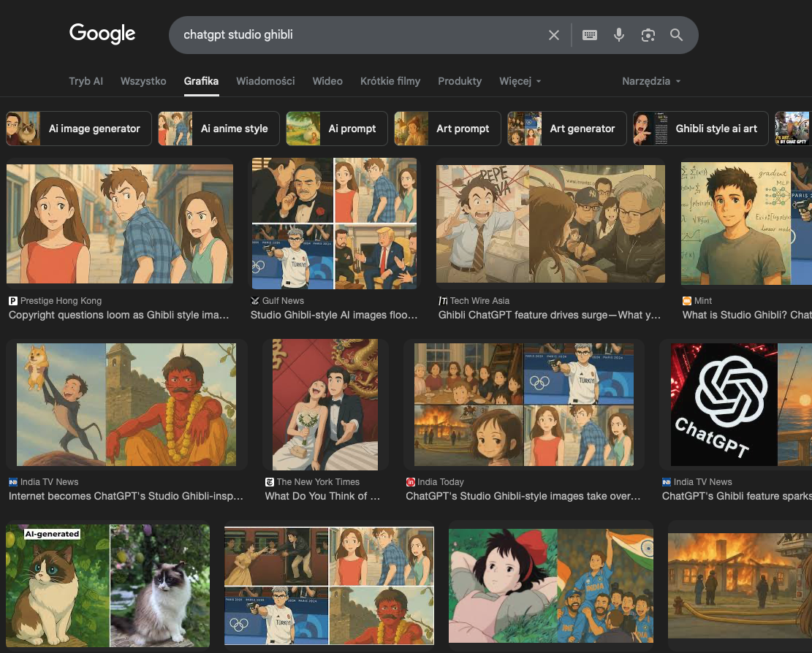Click the Prestige Hong Kong favicon
Viewport: 812px width, 653px height.
point(13,301)
